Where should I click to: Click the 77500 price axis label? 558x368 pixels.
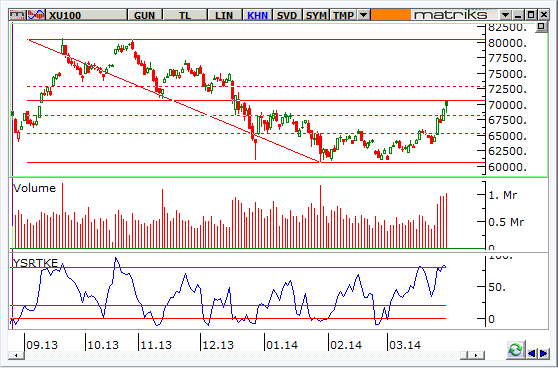[507, 58]
